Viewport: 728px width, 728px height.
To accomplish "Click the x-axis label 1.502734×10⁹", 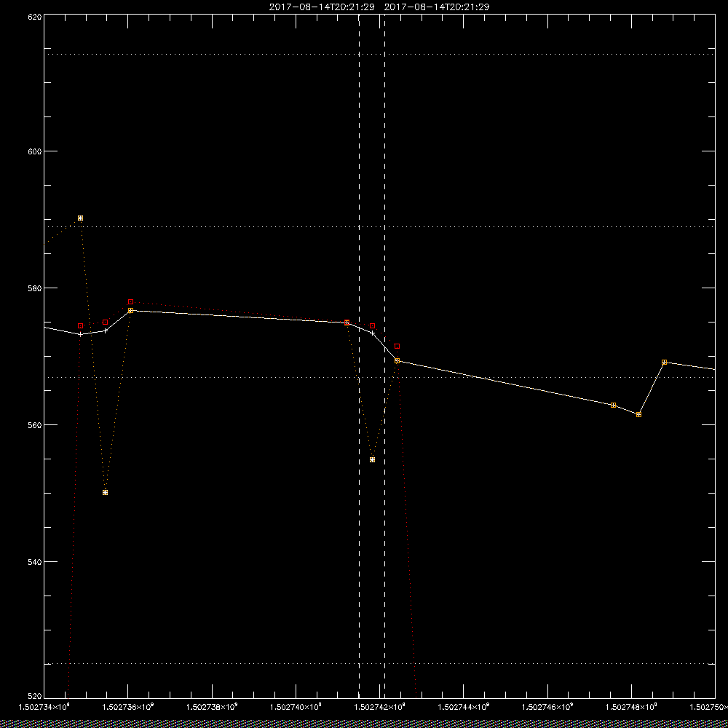I will click(x=44, y=707).
